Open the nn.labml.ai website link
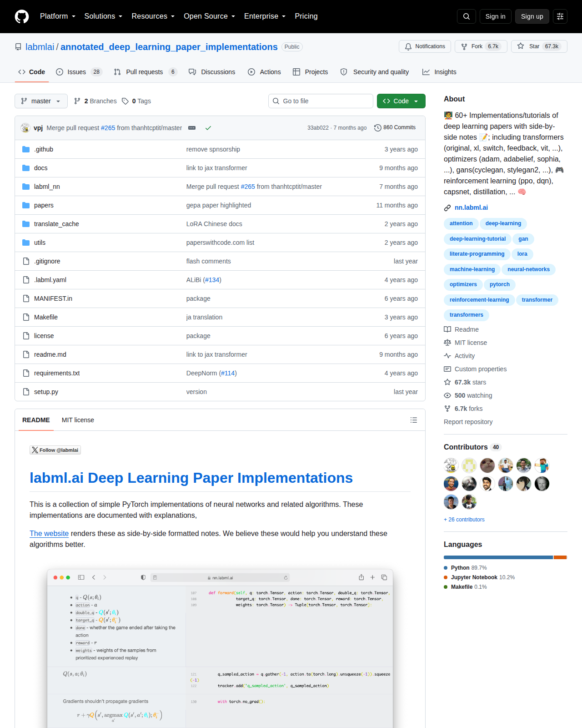Viewport: 582px width, 728px height. [471, 207]
